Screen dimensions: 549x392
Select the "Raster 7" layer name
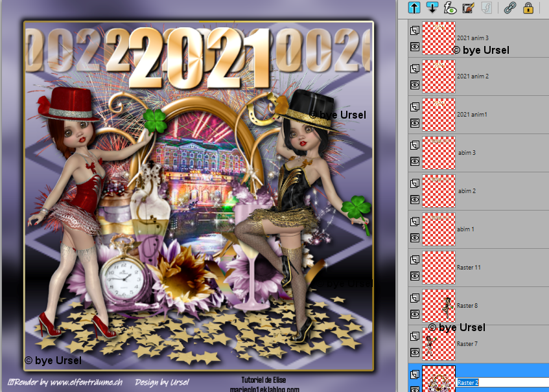tap(467, 343)
